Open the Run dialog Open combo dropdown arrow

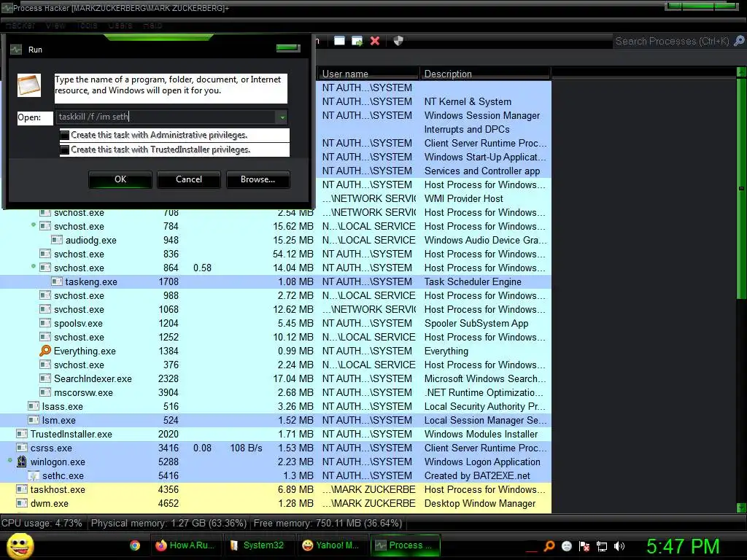point(282,117)
